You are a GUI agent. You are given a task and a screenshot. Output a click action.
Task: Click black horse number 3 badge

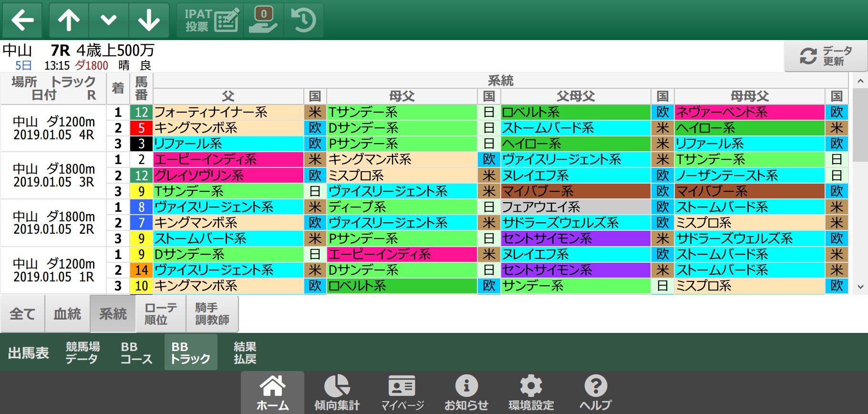coord(141,144)
